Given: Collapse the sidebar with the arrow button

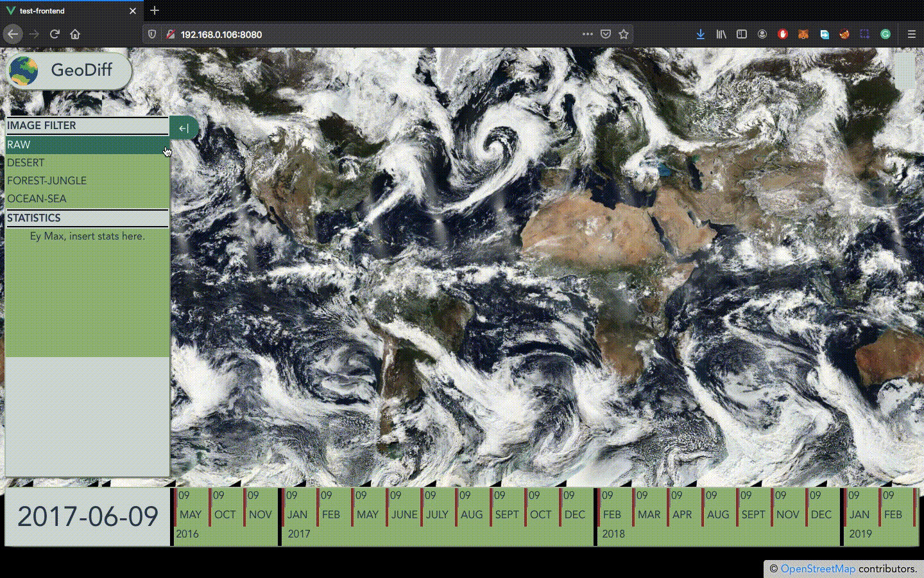Looking at the screenshot, I should coord(184,128).
